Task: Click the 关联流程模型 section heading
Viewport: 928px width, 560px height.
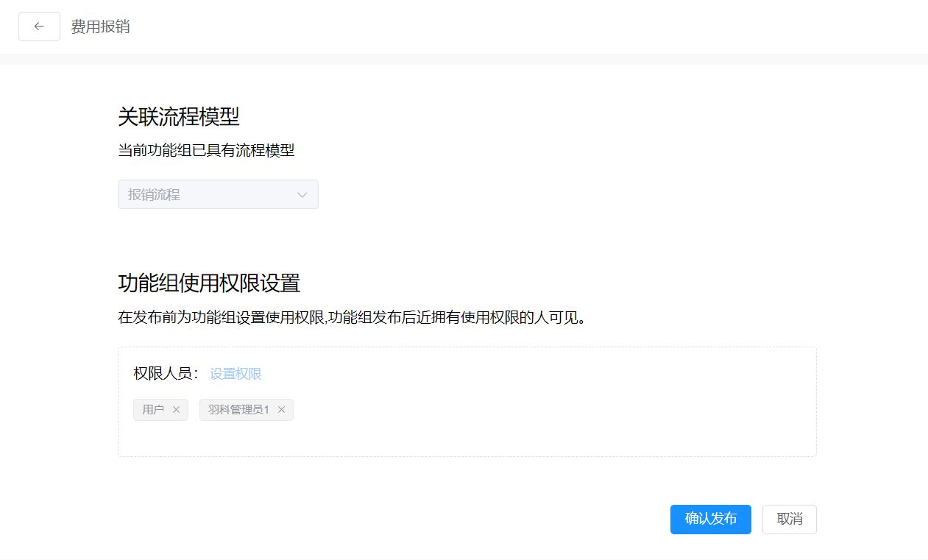Action: (x=179, y=117)
